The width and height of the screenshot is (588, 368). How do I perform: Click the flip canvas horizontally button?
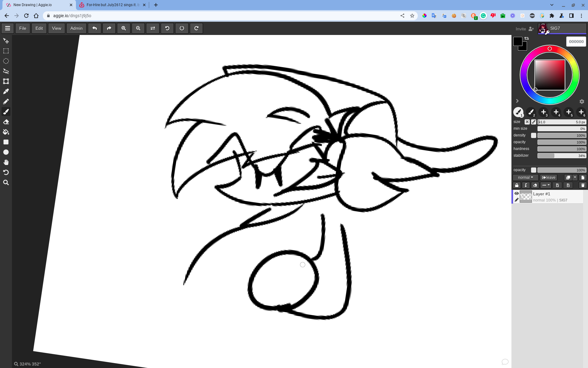click(153, 28)
